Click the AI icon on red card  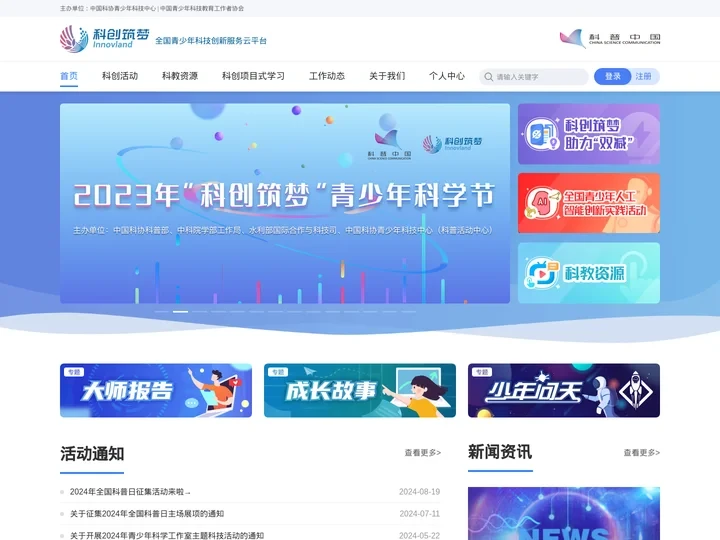coord(542,202)
